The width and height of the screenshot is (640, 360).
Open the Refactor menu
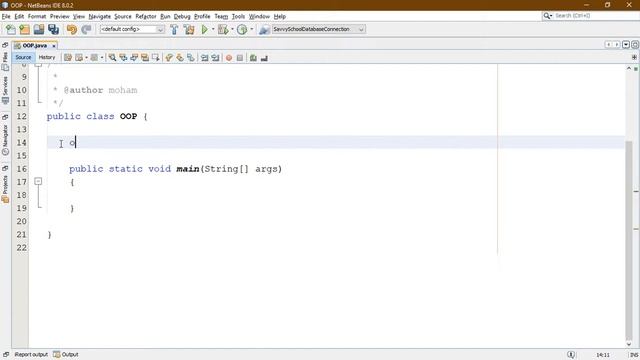(146, 16)
